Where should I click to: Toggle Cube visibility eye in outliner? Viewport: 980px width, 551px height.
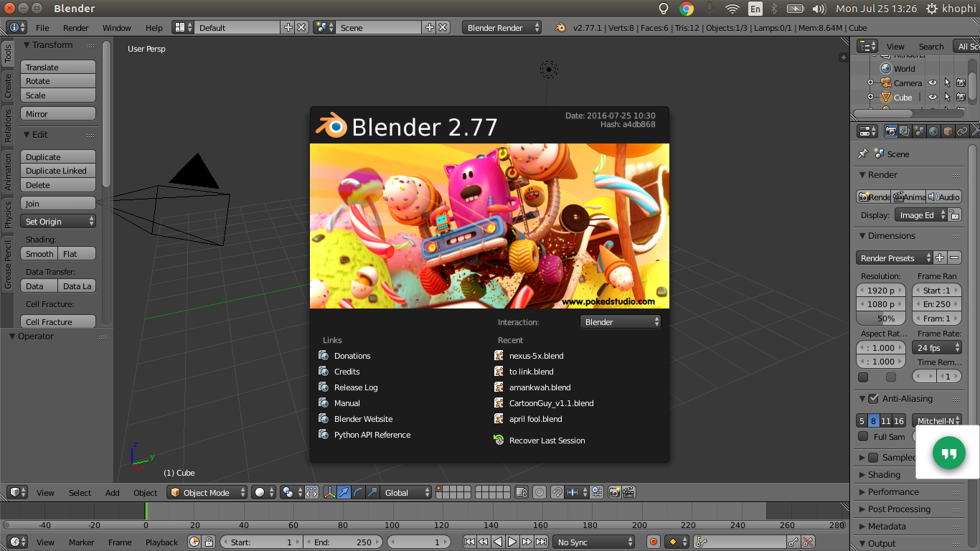pyautogui.click(x=933, y=98)
